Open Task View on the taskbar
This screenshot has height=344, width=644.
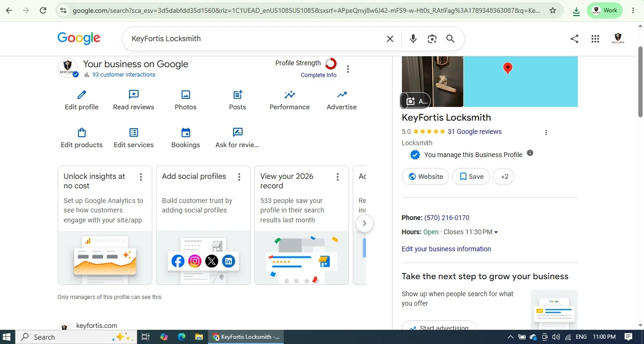click(x=146, y=337)
